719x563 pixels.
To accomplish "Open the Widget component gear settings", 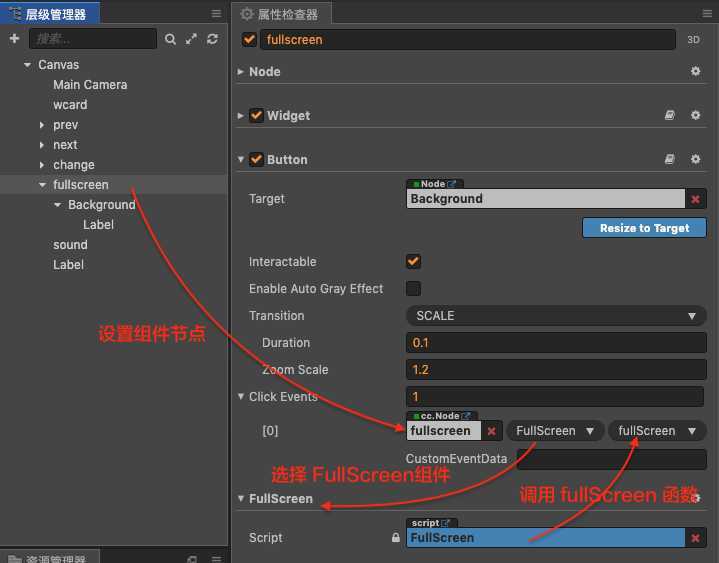I will click(696, 115).
